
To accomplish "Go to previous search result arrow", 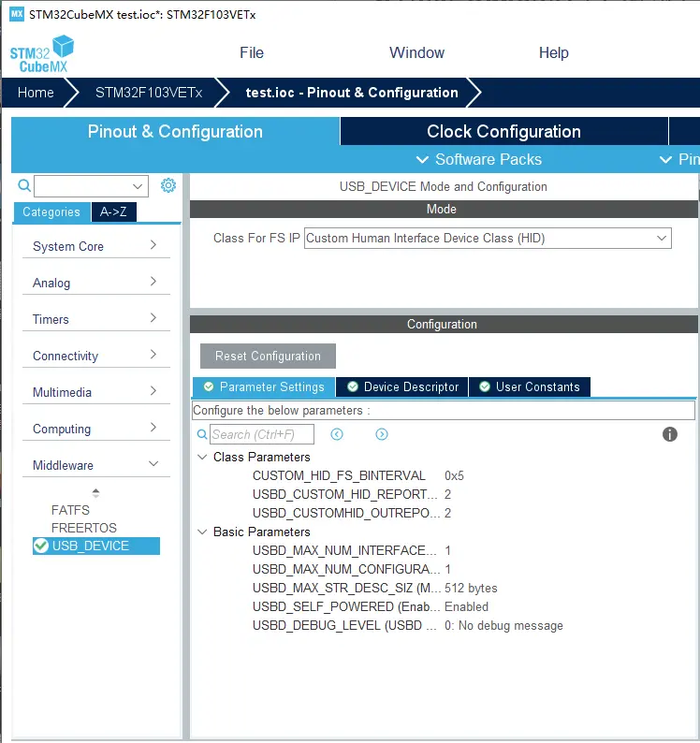I will (337, 434).
